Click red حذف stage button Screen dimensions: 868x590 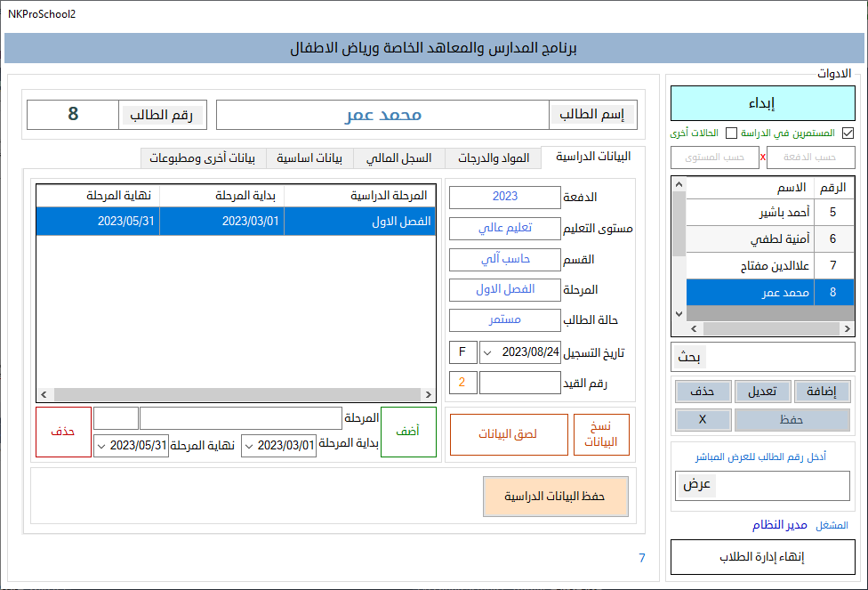pos(63,432)
